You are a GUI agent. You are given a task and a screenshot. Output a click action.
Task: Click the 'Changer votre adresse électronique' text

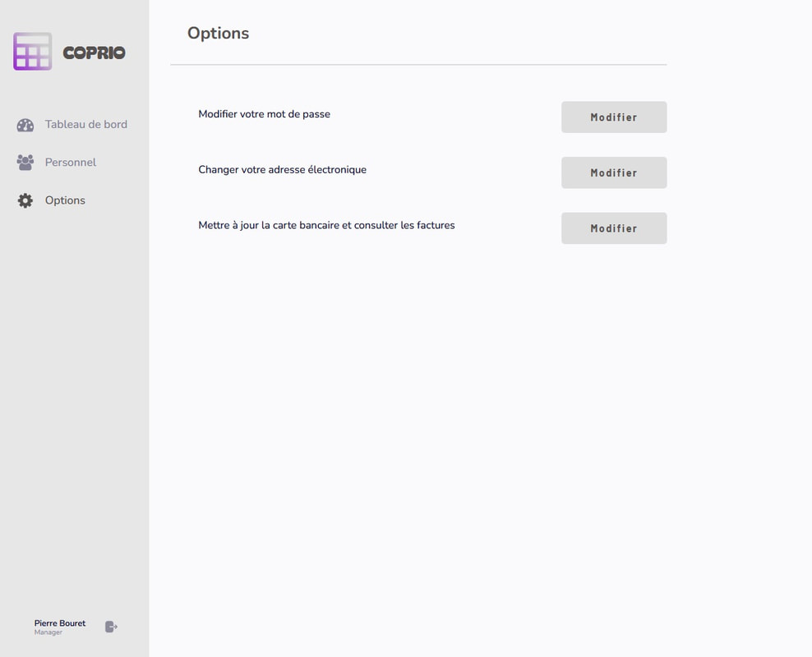282,170
